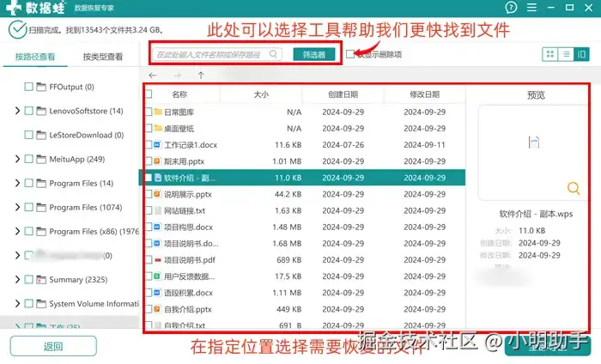Click the search magnifier in the search box

click(273, 54)
